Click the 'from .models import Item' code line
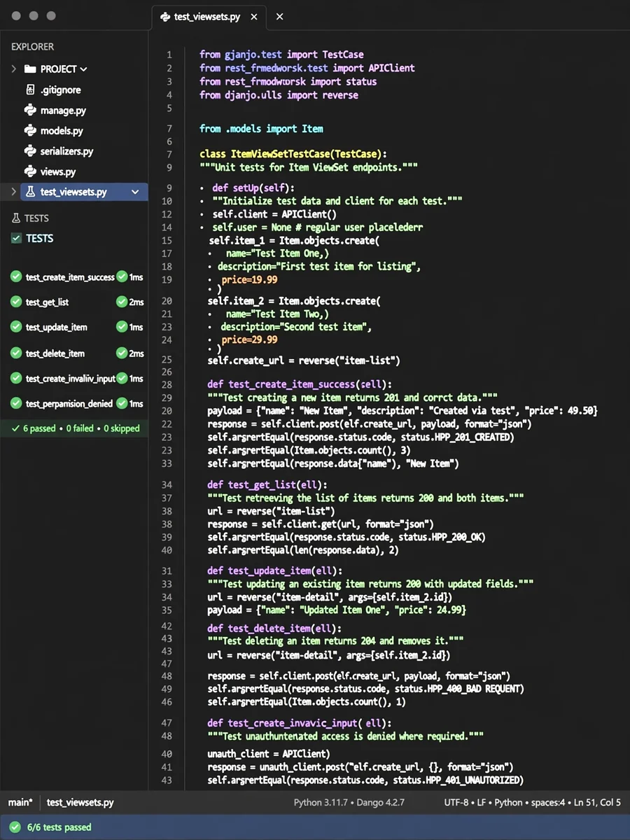The image size is (630, 840). (x=261, y=129)
